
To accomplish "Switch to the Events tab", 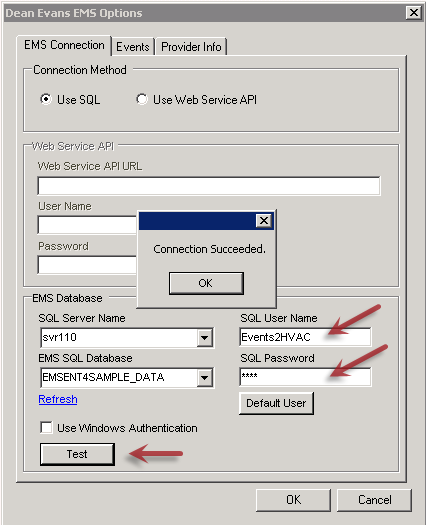I will 133,47.
